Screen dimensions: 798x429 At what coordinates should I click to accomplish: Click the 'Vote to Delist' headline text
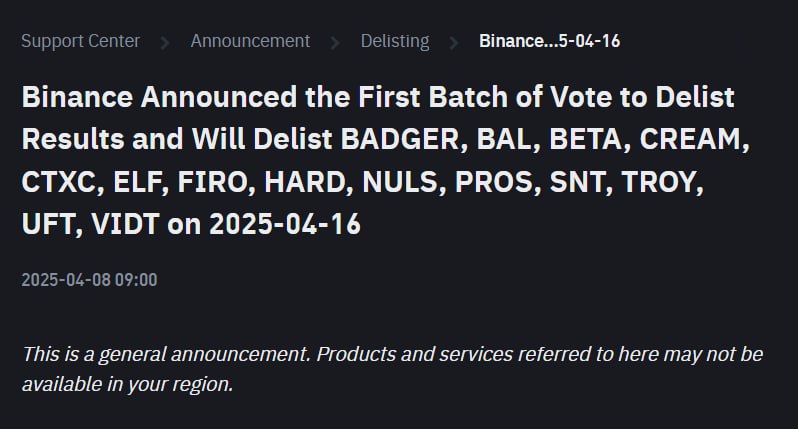point(642,97)
